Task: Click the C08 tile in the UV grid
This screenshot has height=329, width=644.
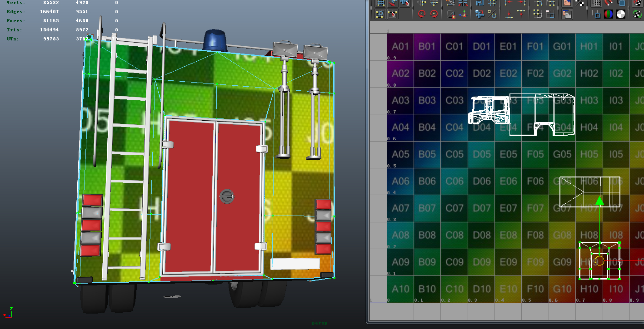Action: pyautogui.click(x=454, y=236)
